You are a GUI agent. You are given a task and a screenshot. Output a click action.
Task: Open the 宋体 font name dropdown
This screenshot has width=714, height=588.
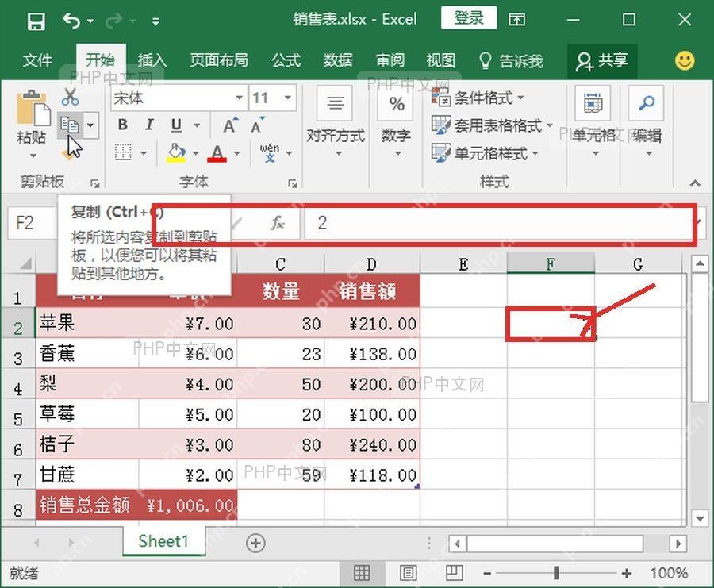pos(239,98)
